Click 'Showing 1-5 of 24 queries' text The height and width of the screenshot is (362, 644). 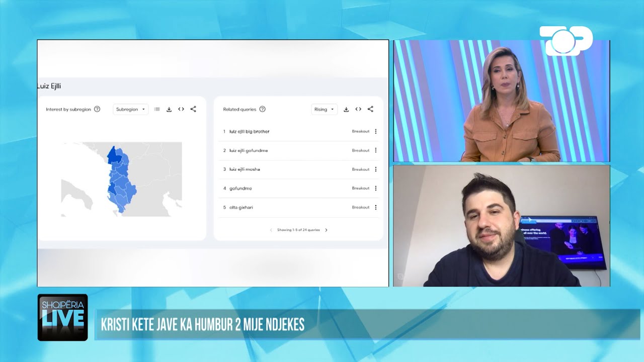(x=298, y=230)
